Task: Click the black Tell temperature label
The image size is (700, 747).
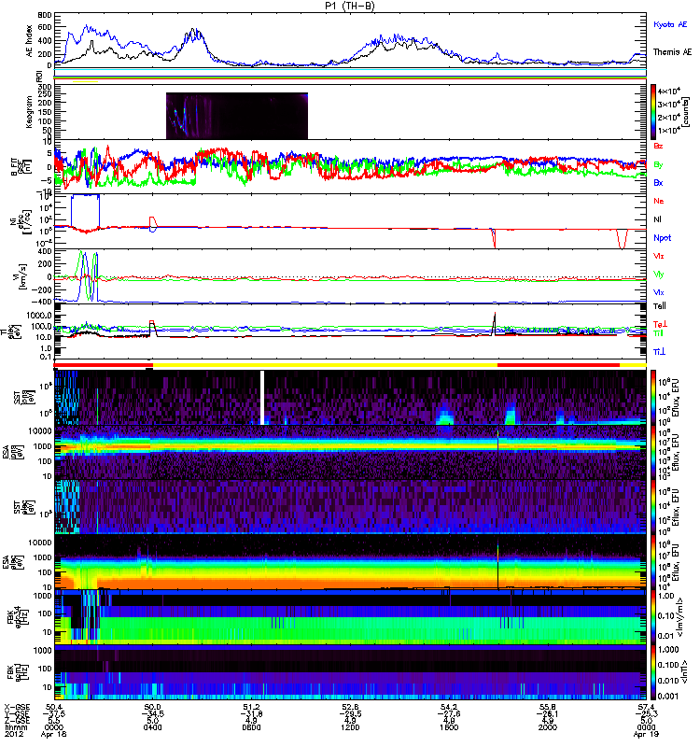Action: tap(660, 306)
